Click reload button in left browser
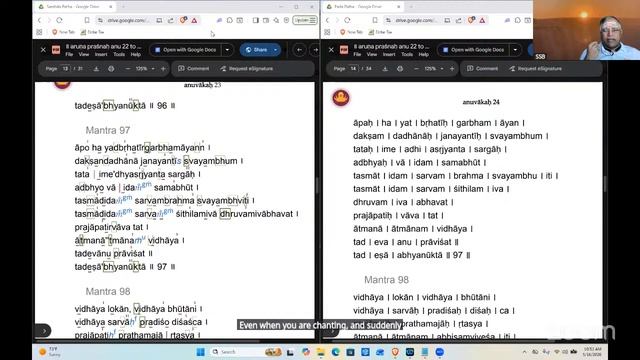Viewport: 640px width, 360px height. point(60,20)
